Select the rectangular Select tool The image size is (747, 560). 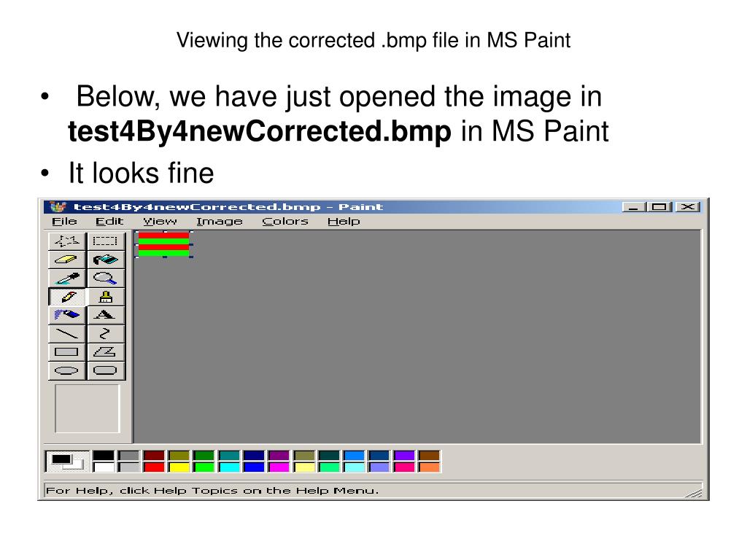click(x=106, y=241)
